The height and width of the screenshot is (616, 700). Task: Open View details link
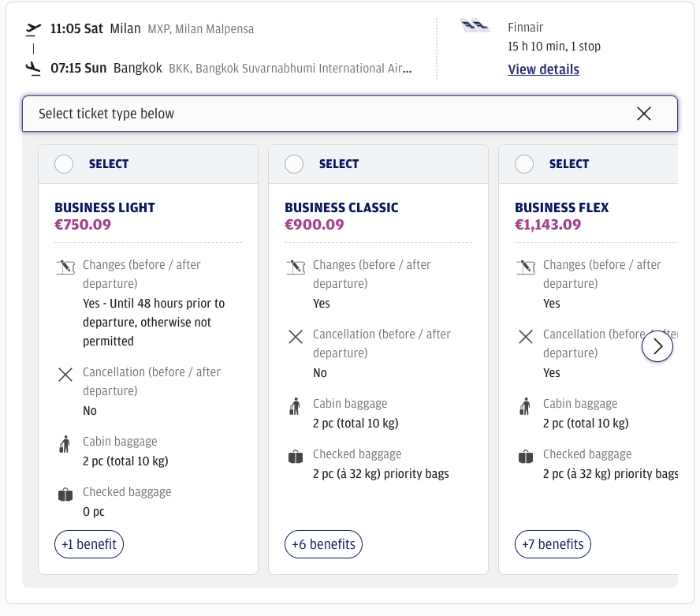click(x=543, y=69)
